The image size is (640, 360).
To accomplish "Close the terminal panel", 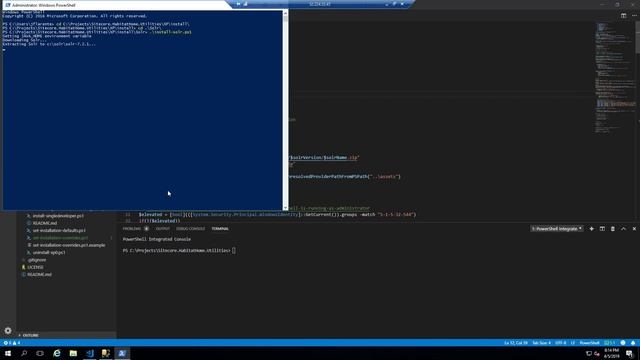I will click(634, 229).
